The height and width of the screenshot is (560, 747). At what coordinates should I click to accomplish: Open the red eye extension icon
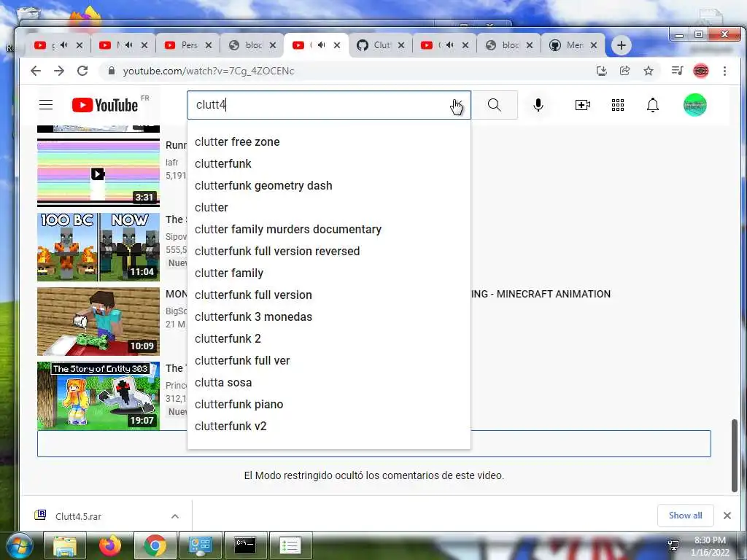click(701, 71)
